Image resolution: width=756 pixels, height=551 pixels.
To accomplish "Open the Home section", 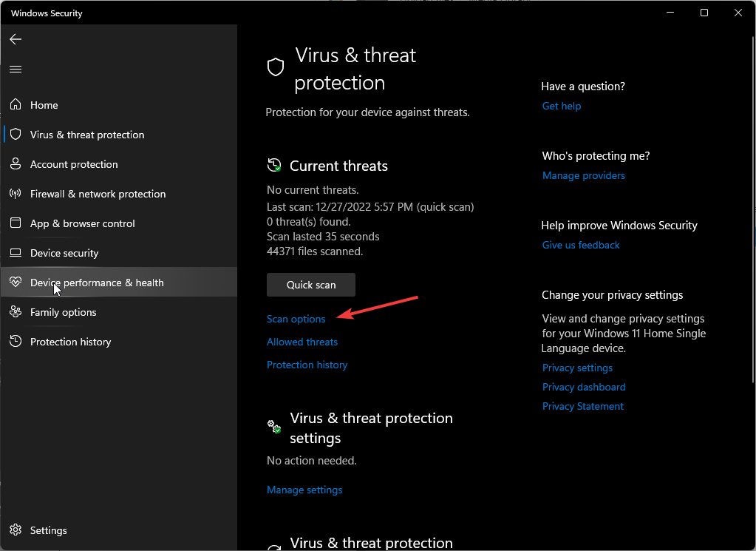I will pyautogui.click(x=44, y=104).
